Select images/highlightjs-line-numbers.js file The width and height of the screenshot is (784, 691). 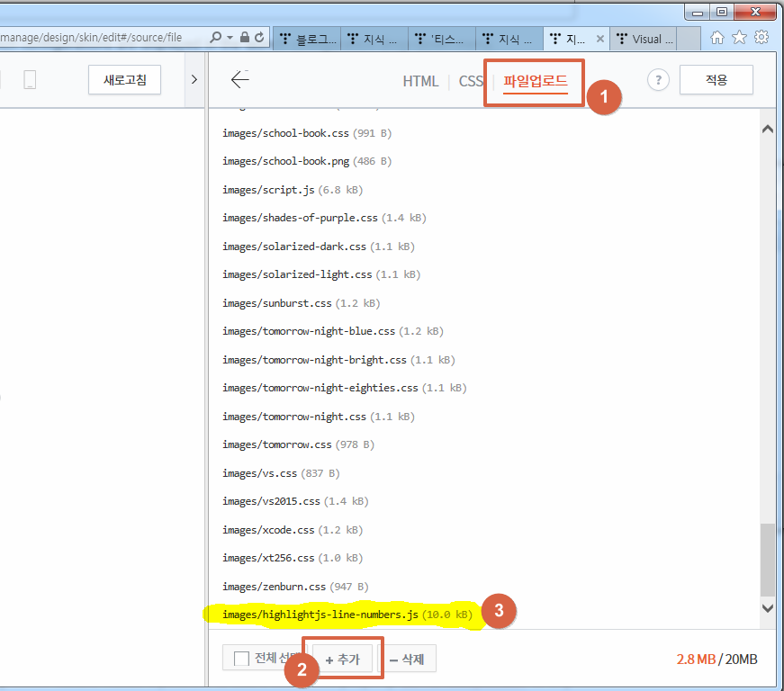click(x=347, y=615)
